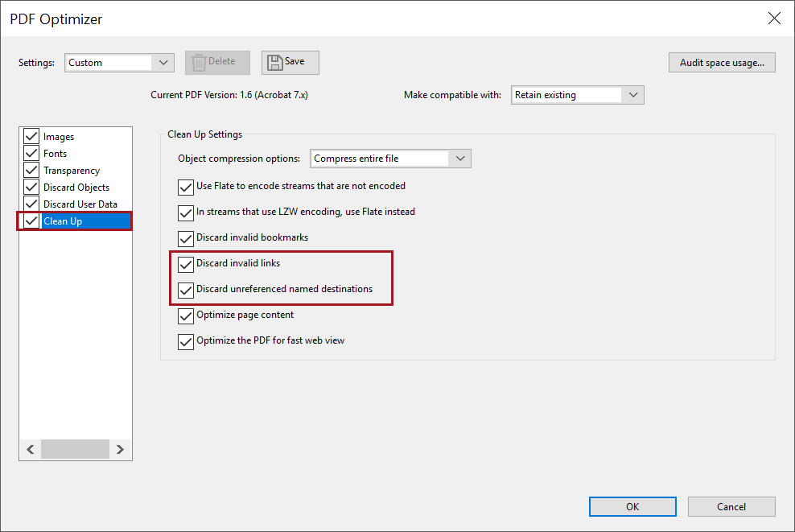Screen dimensions: 795x532
Task: Click the right arrow of the sidebar scrollbar
Action: pyautogui.click(x=120, y=449)
